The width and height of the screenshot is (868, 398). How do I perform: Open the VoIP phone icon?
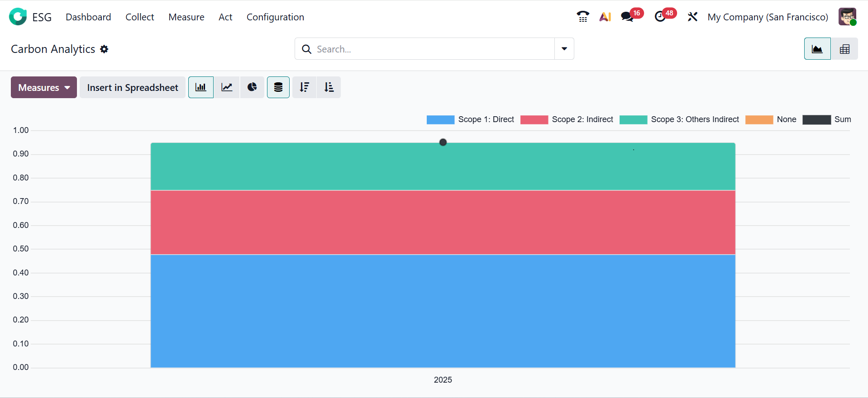click(583, 17)
